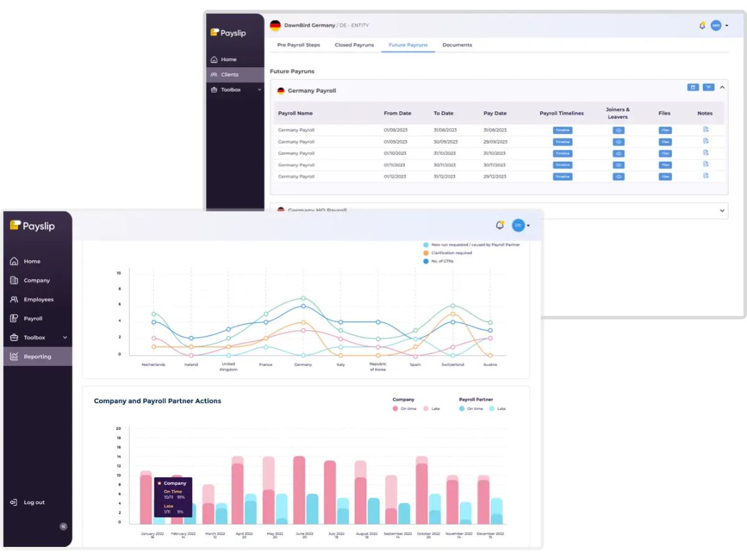
Task: Expand the Toolbox menu in the back sidebar
Action: (235, 90)
